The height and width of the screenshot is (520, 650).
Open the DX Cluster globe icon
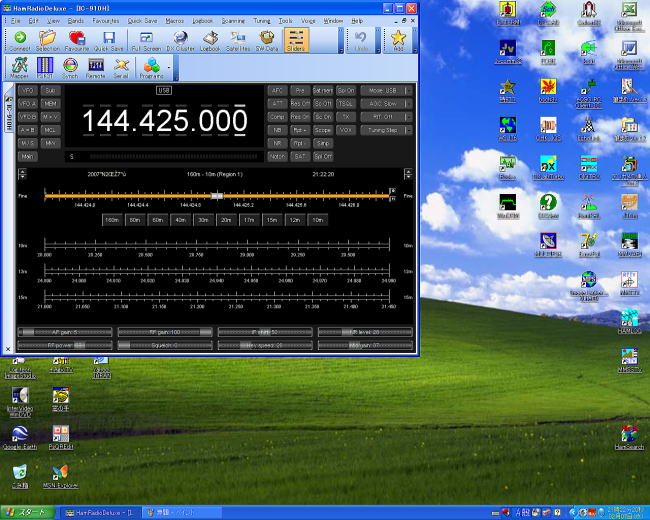pos(180,41)
